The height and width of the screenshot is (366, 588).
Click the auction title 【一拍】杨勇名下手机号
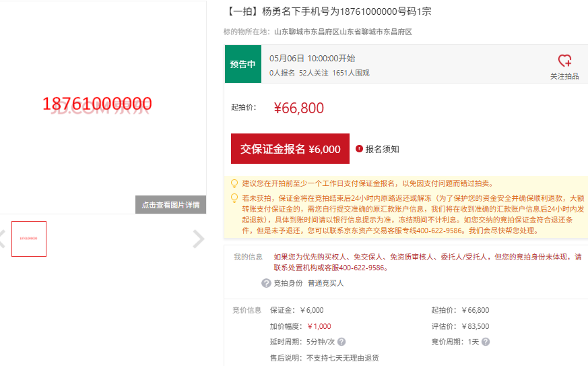pyautogui.click(x=327, y=11)
